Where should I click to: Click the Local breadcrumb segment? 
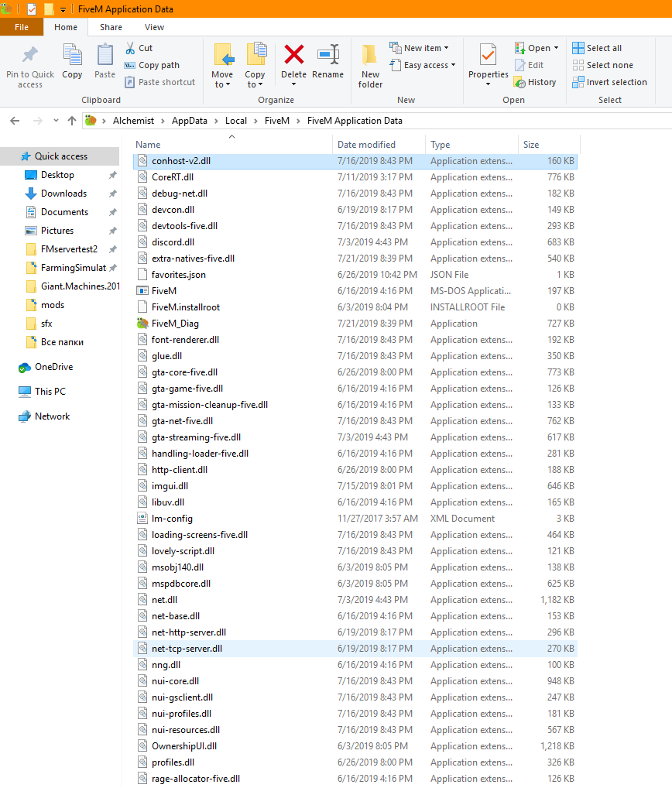(236, 121)
